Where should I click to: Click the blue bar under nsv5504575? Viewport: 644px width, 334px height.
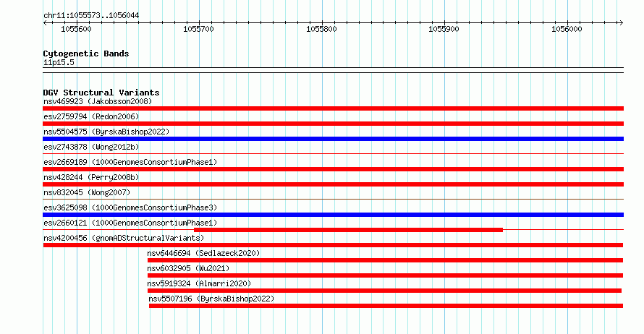pos(333,139)
